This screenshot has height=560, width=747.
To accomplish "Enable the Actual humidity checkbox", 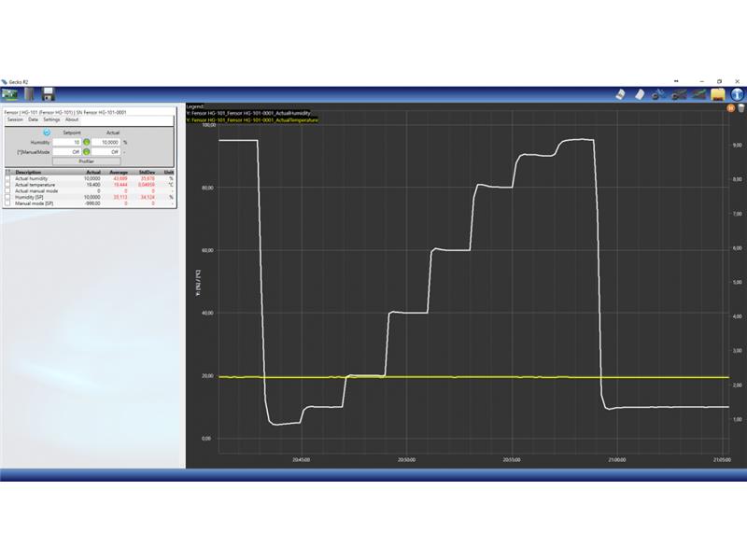I will pyautogui.click(x=8, y=178).
